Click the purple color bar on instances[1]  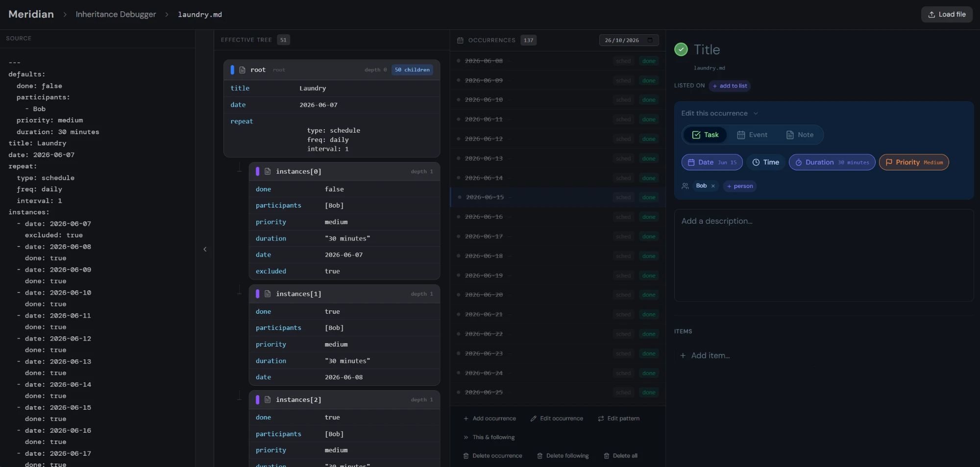coord(258,294)
